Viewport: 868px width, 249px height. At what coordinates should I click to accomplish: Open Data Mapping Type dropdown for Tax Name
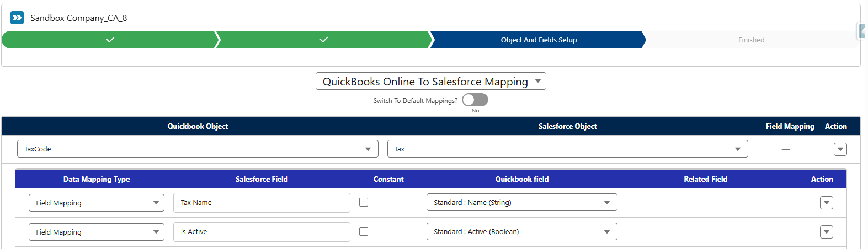(97, 203)
